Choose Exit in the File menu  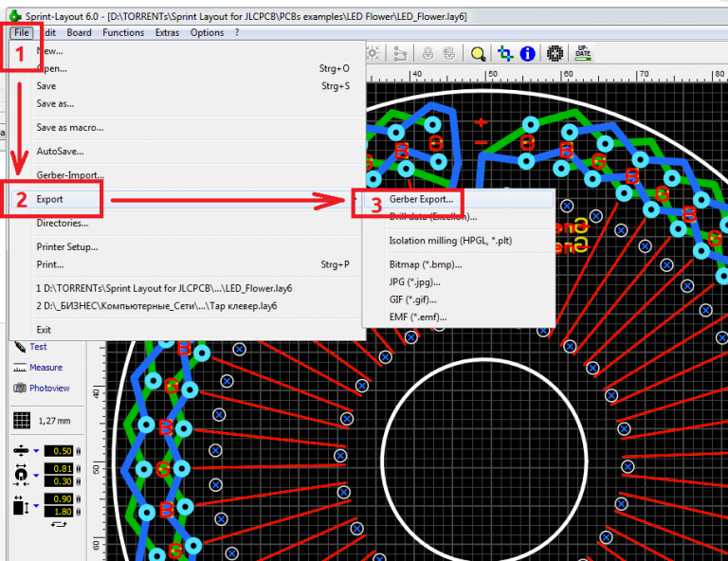[x=188, y=330]
